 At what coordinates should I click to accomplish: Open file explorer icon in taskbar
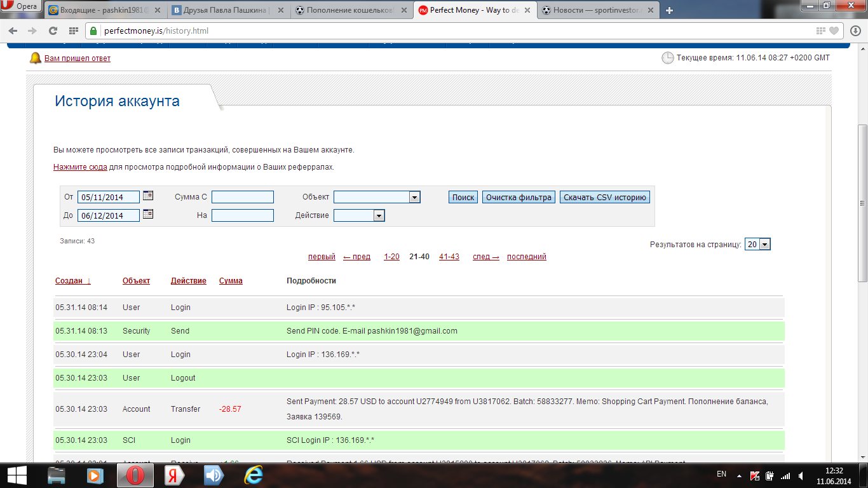pos(57,475)
